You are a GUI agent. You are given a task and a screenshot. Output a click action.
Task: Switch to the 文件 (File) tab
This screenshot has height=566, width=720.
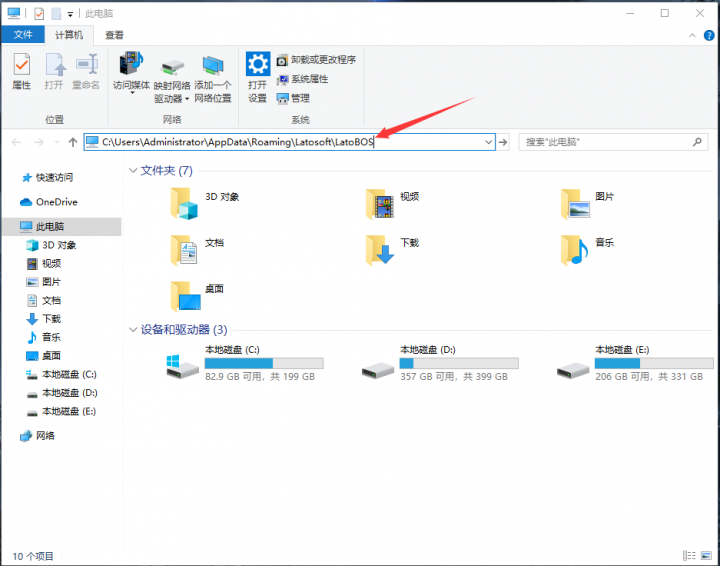[23, 34]
